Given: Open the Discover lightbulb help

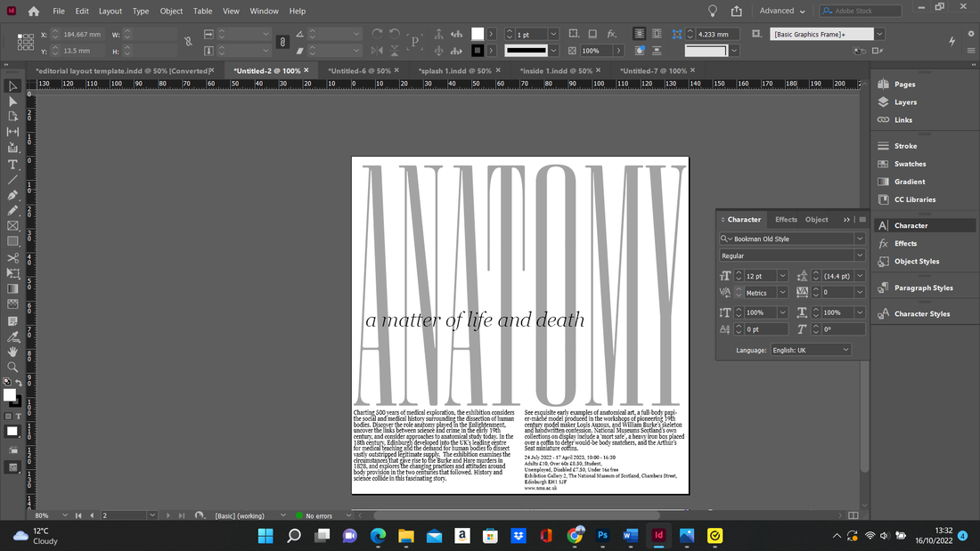Looking at the screenshot, I should tap(713, 12).
